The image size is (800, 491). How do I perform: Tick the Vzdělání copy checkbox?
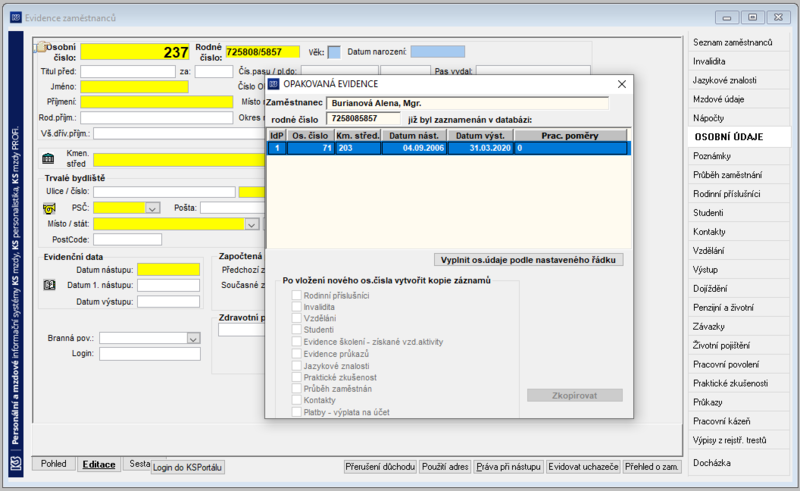(296, 318)
